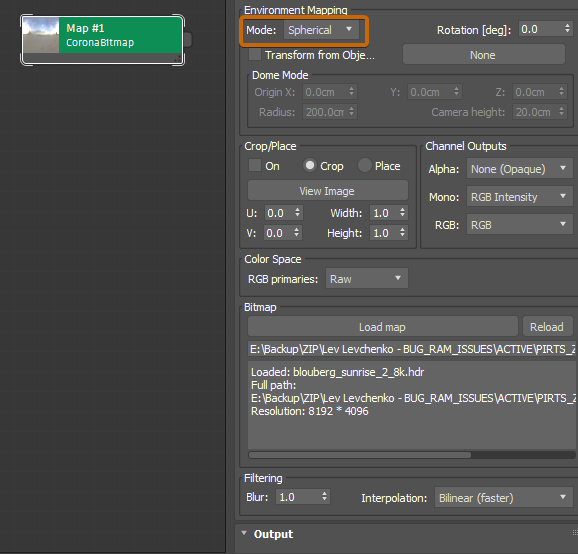
Task: Click the Camera height field
Action: (x=535, y=112)
